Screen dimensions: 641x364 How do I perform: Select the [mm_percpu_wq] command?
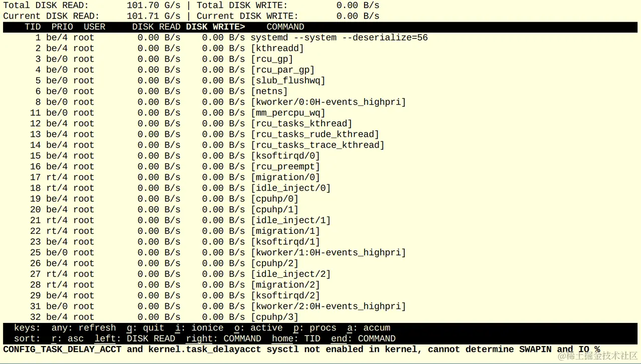(x=288, y=113)
